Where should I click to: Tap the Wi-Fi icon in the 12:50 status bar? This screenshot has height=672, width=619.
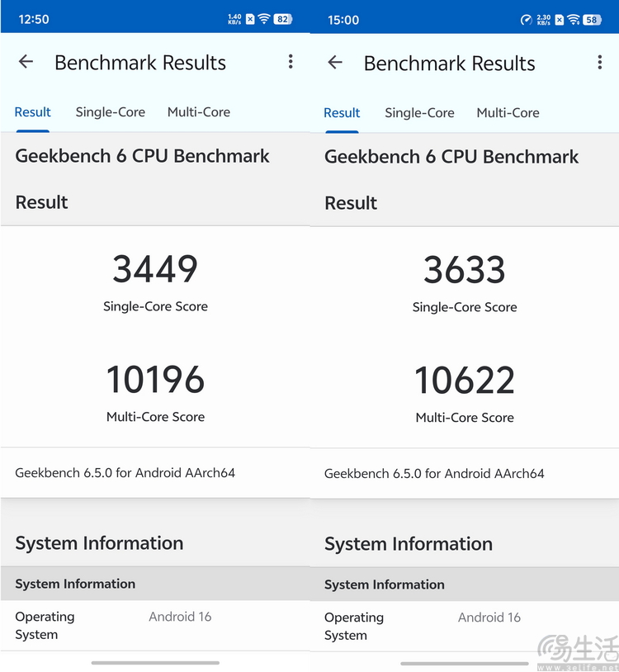264,19
